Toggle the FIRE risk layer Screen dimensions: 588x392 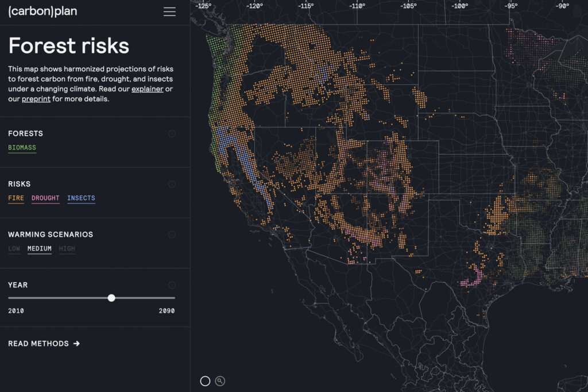16,198
